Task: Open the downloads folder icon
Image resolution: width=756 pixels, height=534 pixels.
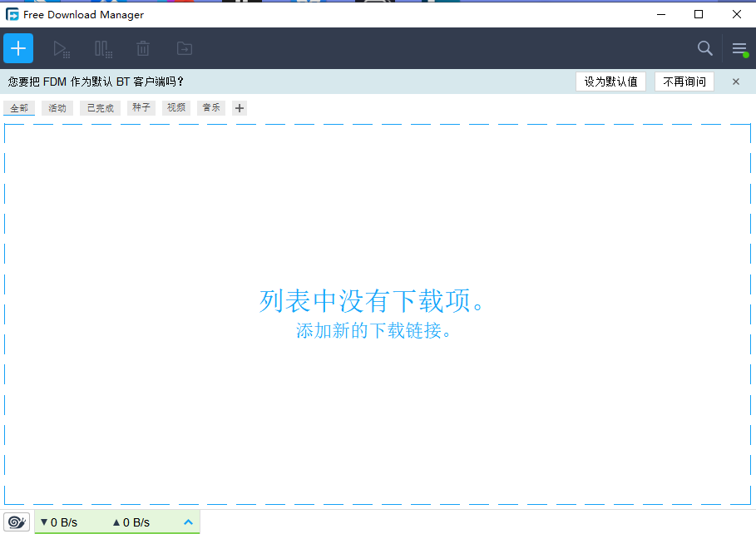Action: tap(184, 48)
